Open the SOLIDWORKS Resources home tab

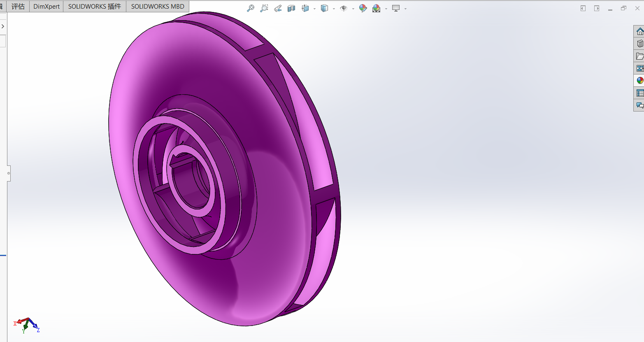point(639,31)
